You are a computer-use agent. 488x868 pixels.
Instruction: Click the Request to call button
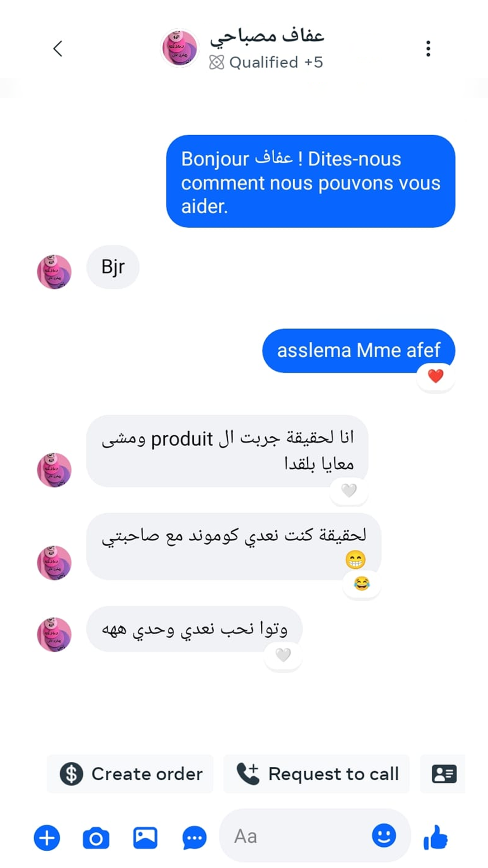pos(316,774)
